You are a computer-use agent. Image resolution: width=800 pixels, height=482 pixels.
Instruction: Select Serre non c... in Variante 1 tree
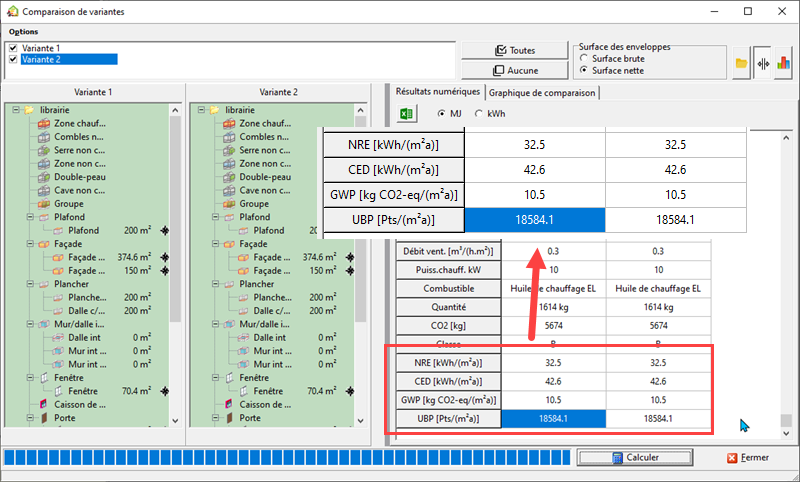[x=78, y=149]
